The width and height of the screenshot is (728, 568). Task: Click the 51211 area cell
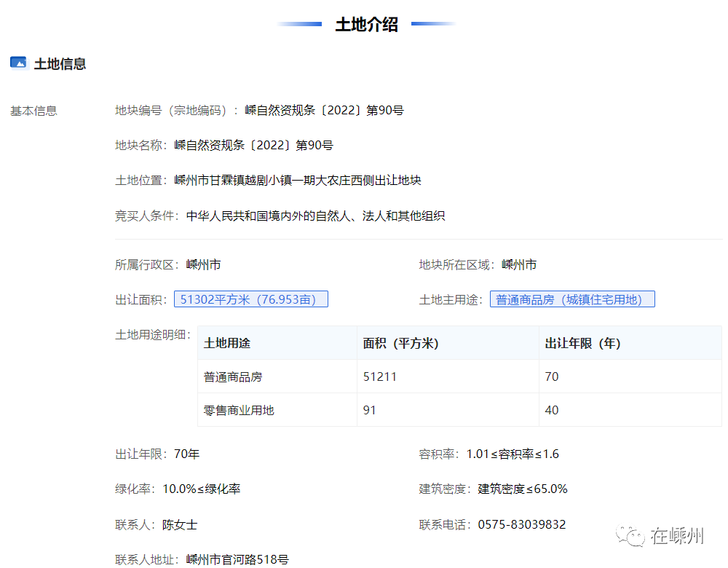point(380,376)
